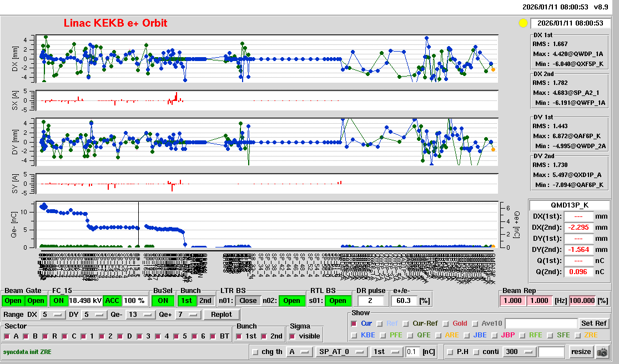
Task: Uncheck the Sector BT checkbox
Action: coord(214,336)
